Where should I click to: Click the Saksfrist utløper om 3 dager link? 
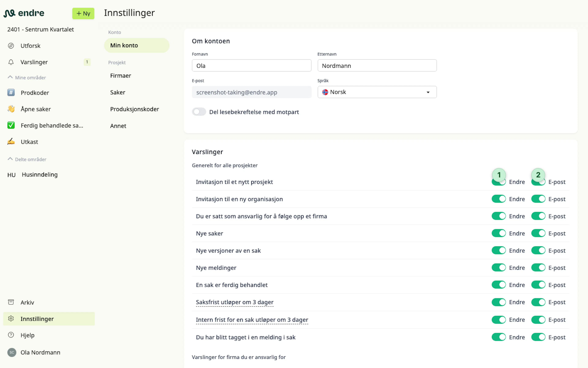pos(235,302)
